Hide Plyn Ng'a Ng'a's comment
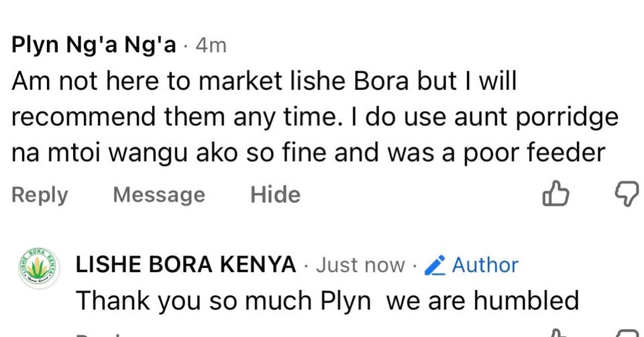644x337 pixels. point(275,195)
